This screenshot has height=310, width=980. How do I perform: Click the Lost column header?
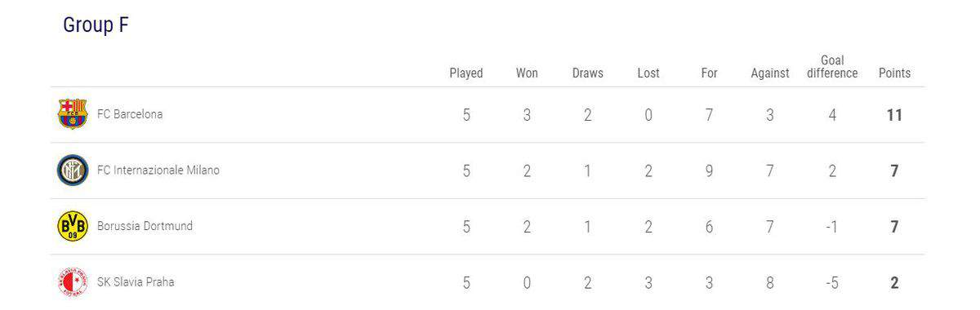pos(648,73)
